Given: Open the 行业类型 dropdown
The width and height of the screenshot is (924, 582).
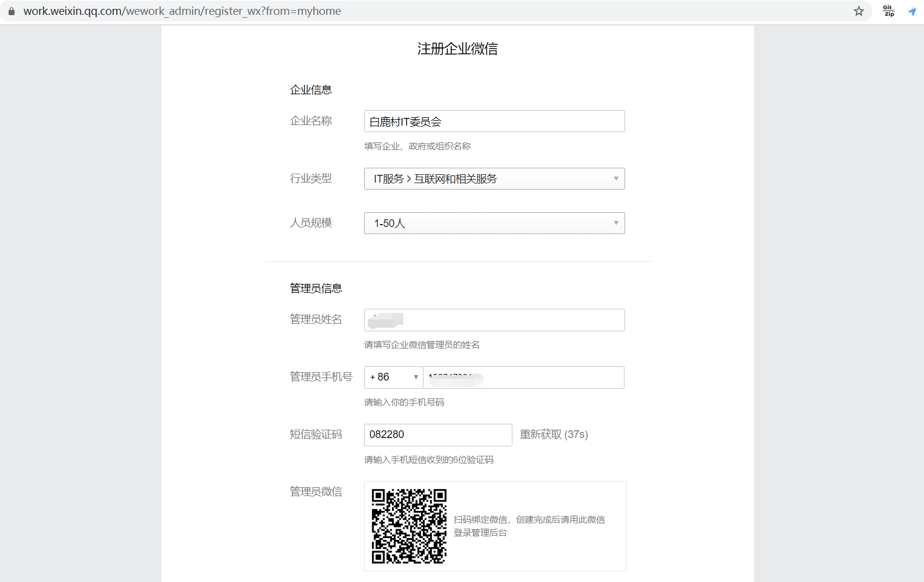Looking at the screenshot, I should pos(495,179).
